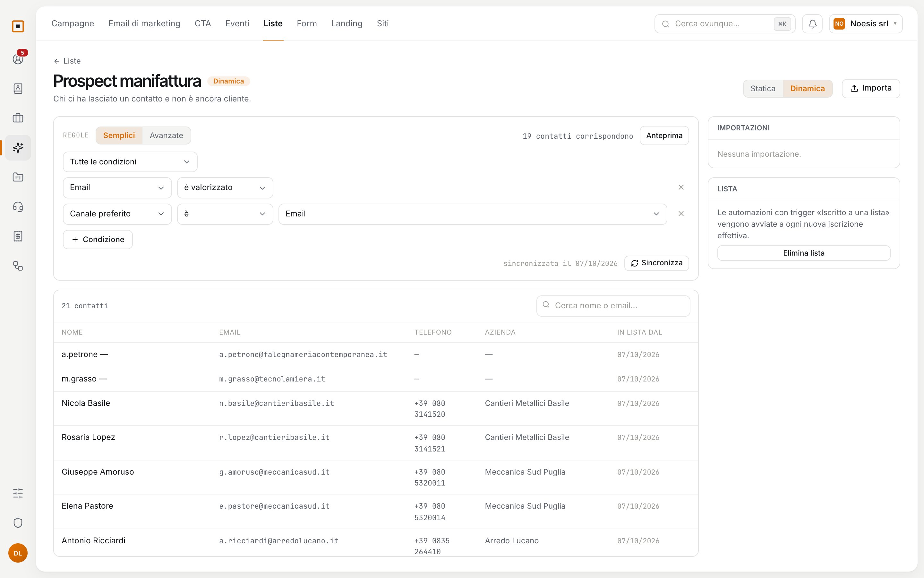Click the Elimina lista button
The image size is (924, 578).
tap(804, 253)
